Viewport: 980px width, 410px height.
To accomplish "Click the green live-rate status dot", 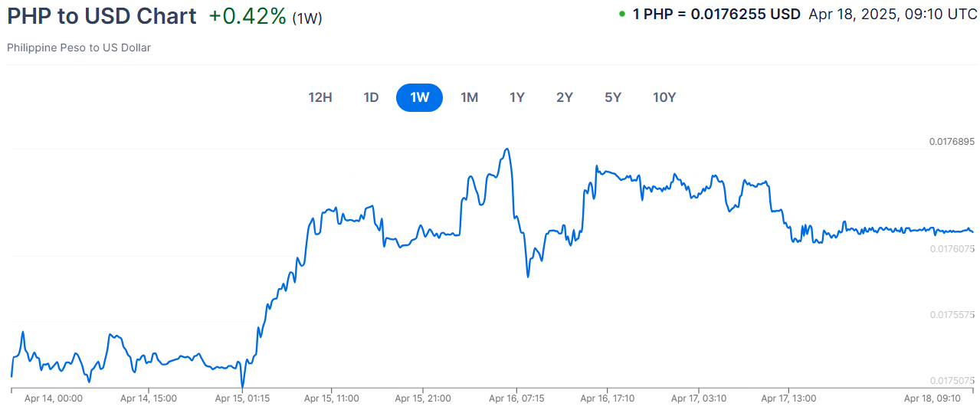I will [622, 14].
